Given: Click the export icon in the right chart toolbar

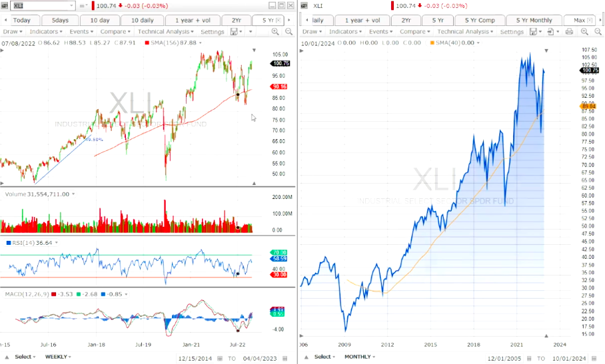Looking at the screenshot, I should 550,31.
